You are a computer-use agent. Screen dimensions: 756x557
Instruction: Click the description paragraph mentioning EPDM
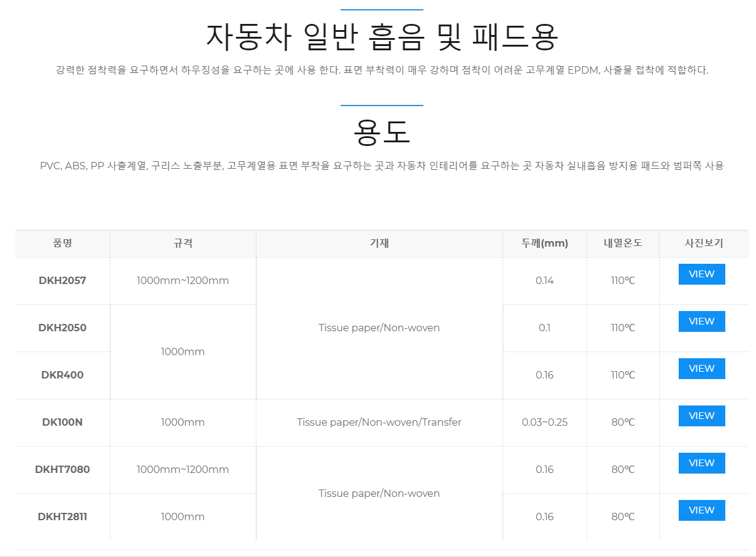pos(382,70)
